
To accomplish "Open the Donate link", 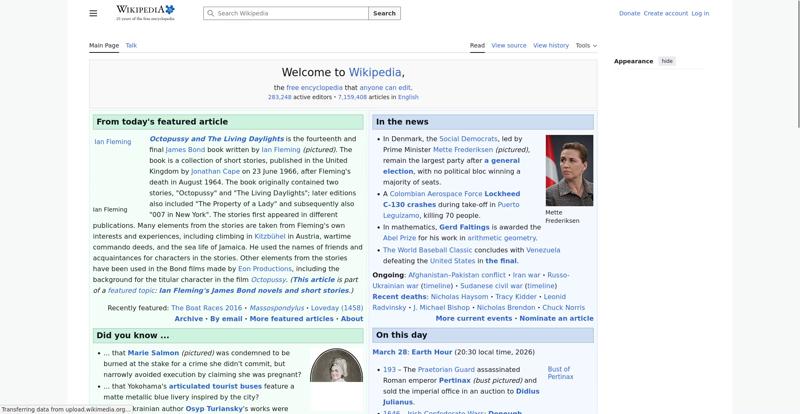I will tap(629, 14).
